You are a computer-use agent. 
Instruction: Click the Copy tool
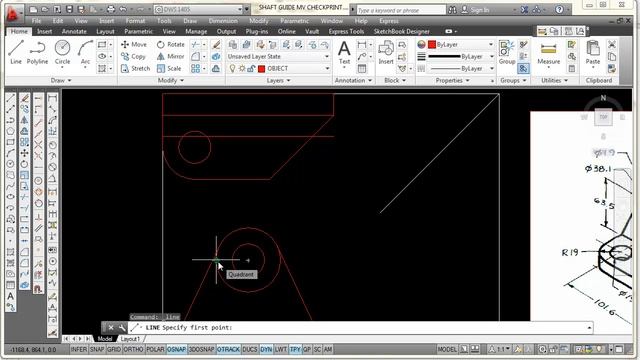(x=133, y=56)
